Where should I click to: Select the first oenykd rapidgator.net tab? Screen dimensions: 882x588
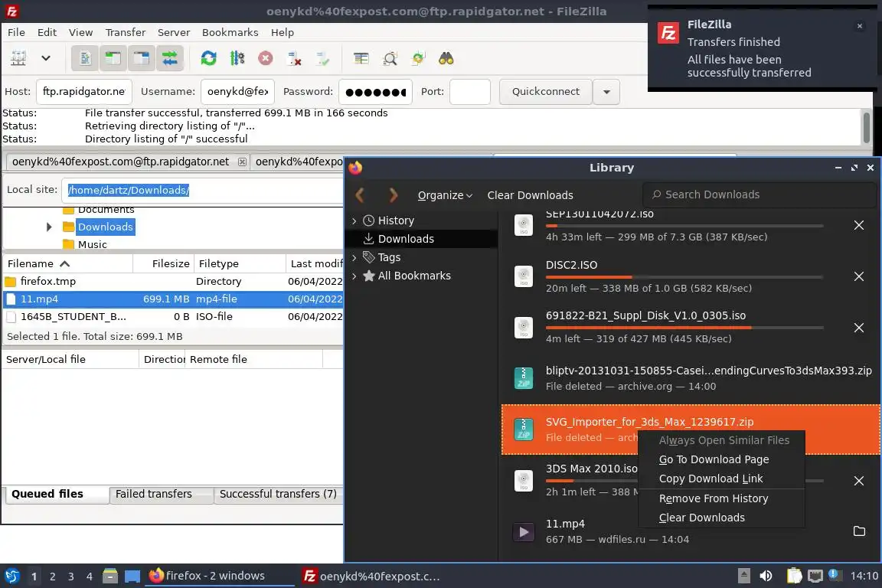(120, 162)
